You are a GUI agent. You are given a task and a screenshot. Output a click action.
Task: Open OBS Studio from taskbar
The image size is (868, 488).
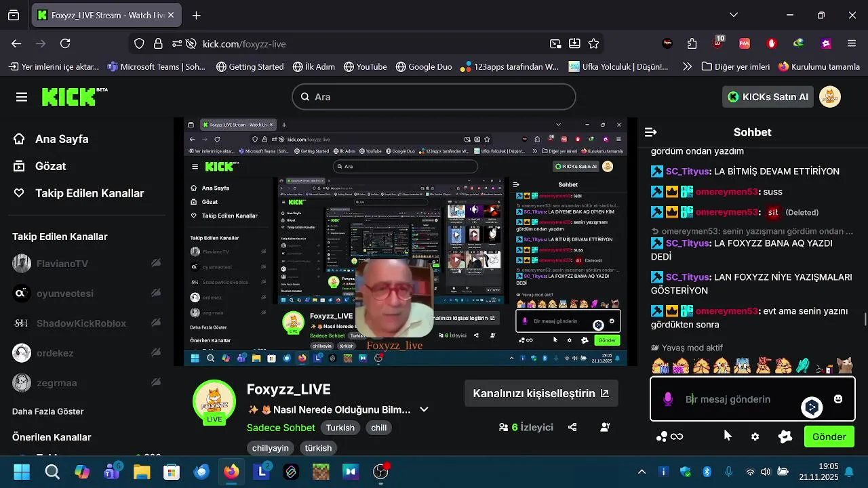[x=381, y=472]
